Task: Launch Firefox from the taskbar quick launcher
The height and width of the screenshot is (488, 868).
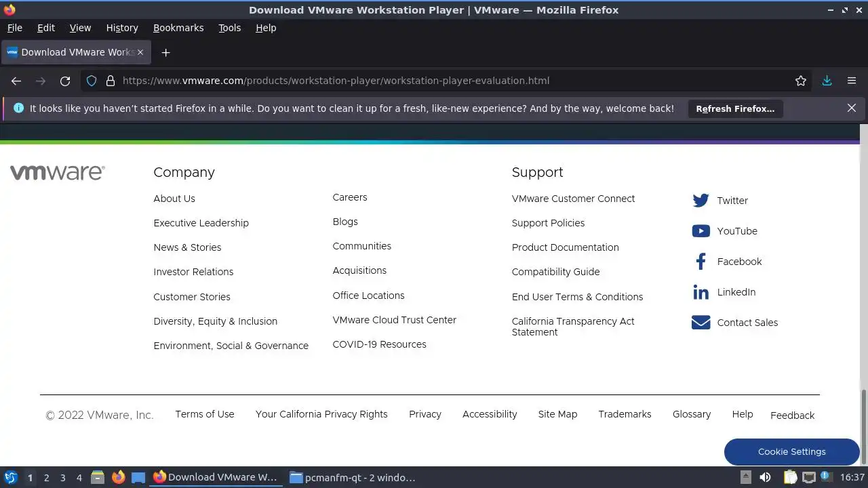Action: click(119, 477)
